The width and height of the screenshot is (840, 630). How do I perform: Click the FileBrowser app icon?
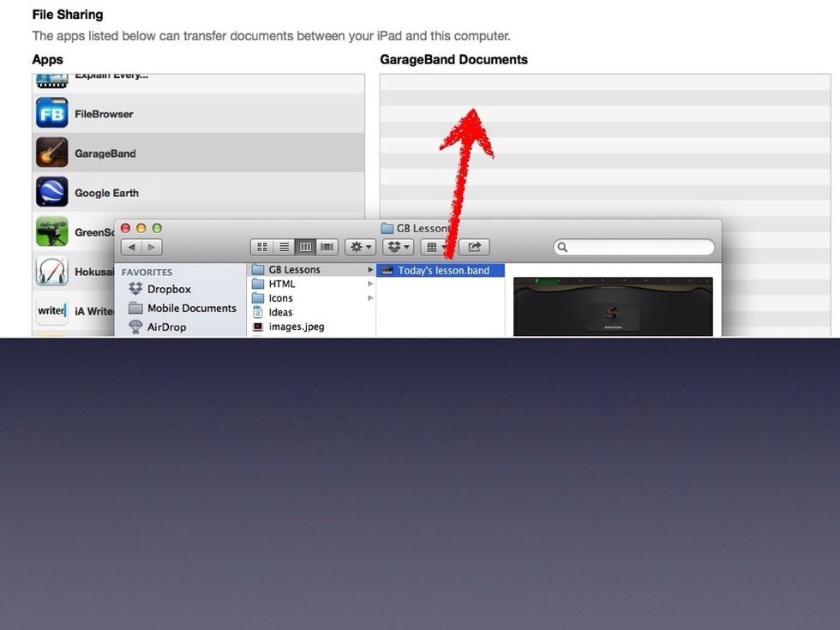51,113
